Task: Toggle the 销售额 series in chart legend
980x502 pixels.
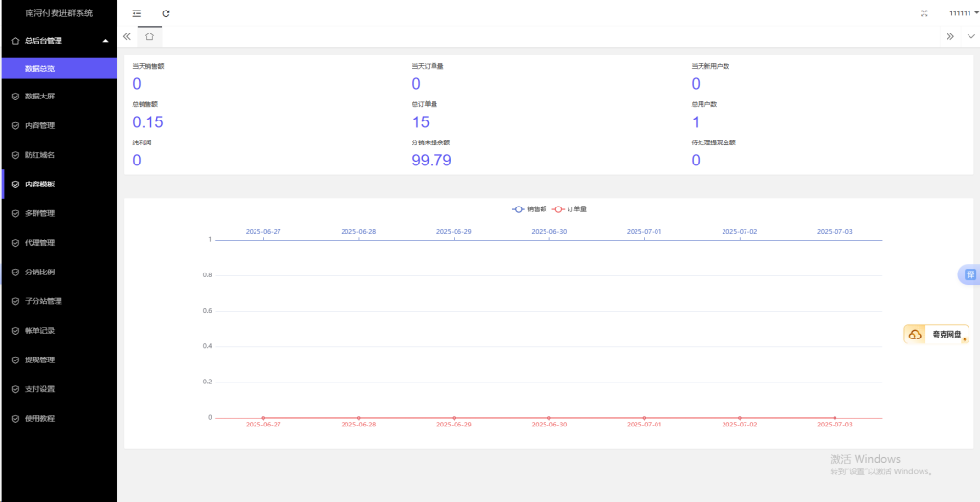Action: [529, 208]
